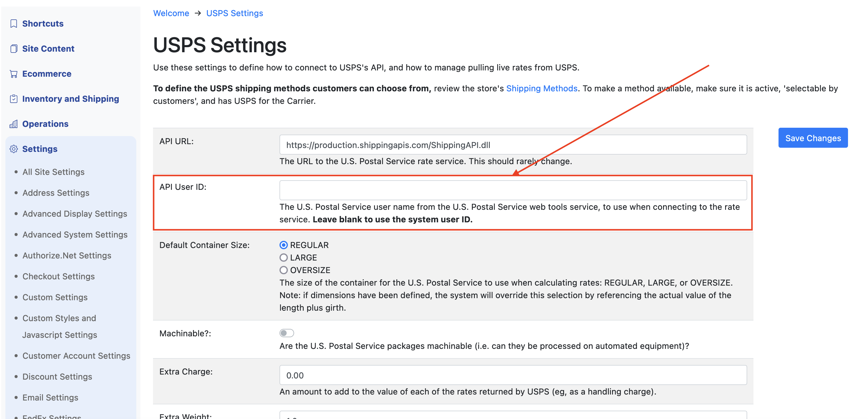Click the Inventory and Shipping box icon

click(x=13, y=98)
